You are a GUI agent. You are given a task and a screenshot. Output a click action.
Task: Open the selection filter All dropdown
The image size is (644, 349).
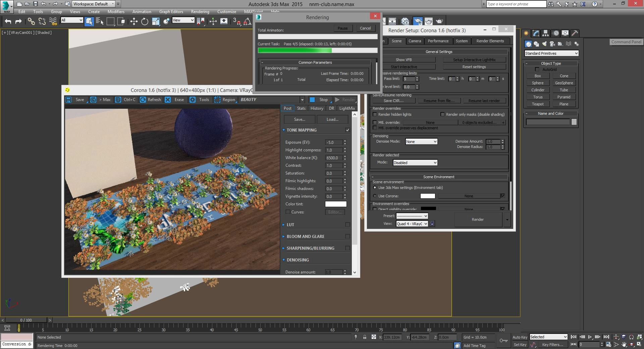click(x=72, y=20)
